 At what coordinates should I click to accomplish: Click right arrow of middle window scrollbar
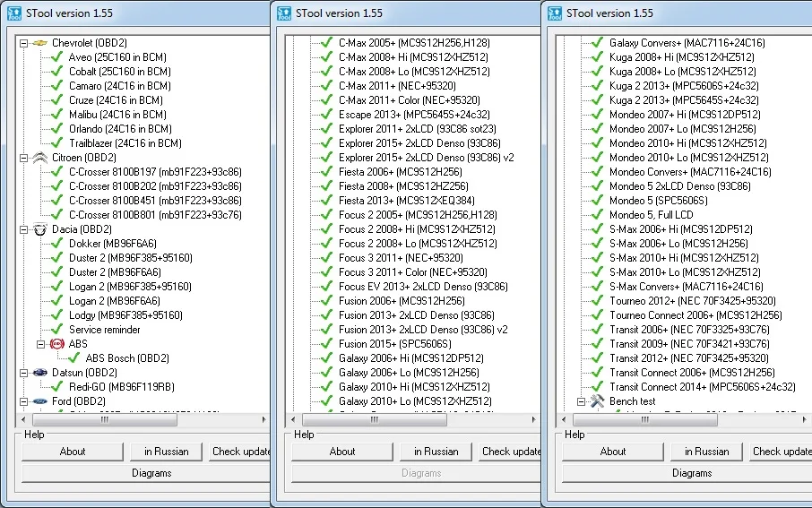coord(534,419)
